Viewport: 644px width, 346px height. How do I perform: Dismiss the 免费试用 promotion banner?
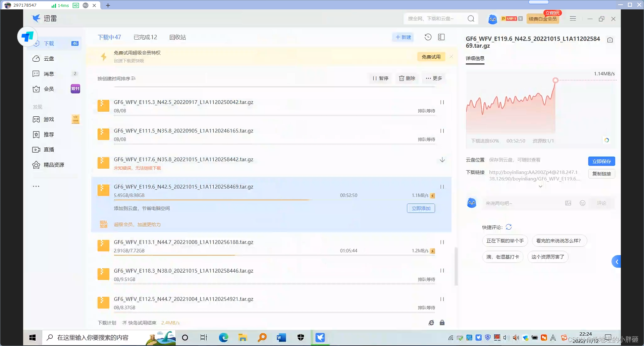pos(451,57)
